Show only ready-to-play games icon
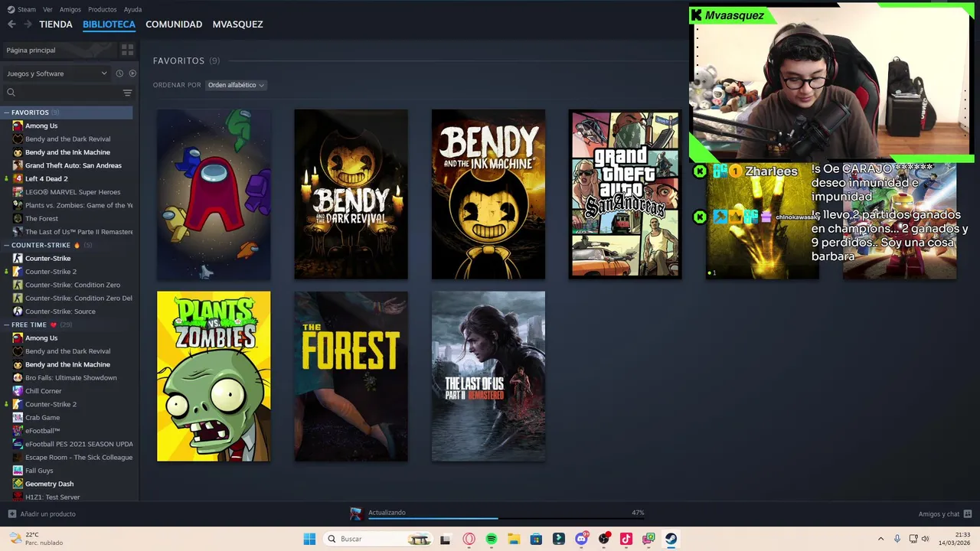Screen dimensions: 980x551 [132, 73]
